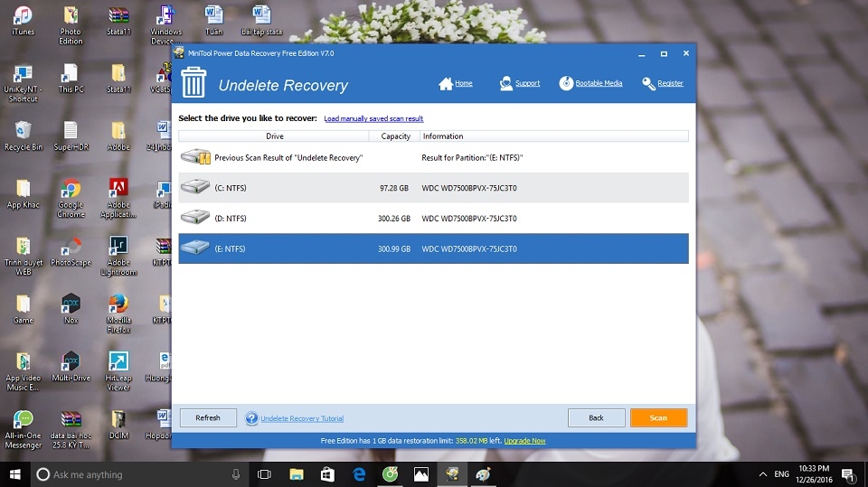Select the (E: NTFS) drive row
The width and height of the screenshot is (868, 487).
[433, 248]
